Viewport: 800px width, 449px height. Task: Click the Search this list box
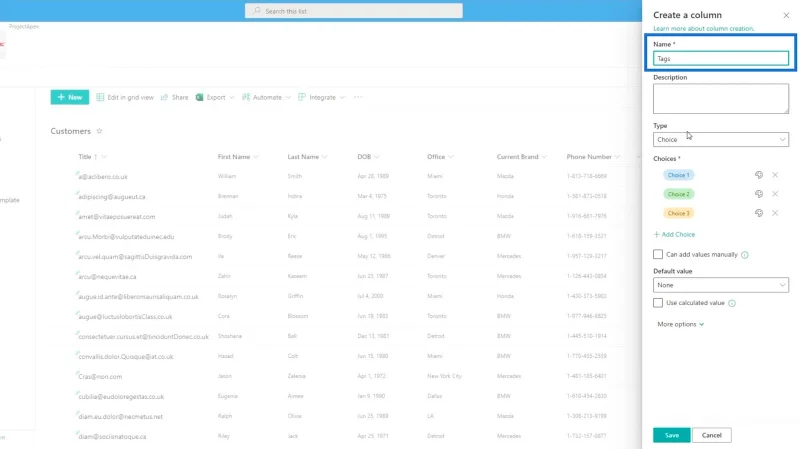point(354,11)
